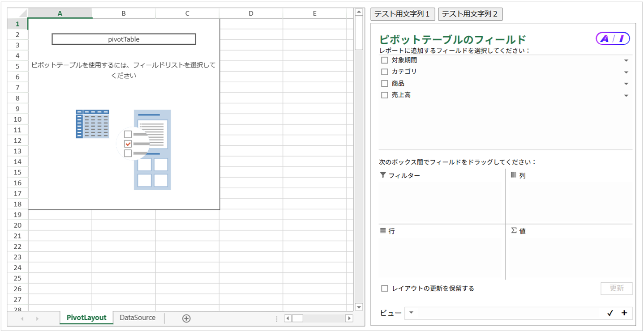
Task: Click the AI assistant icon in field panel
Action: click(613, 39)
